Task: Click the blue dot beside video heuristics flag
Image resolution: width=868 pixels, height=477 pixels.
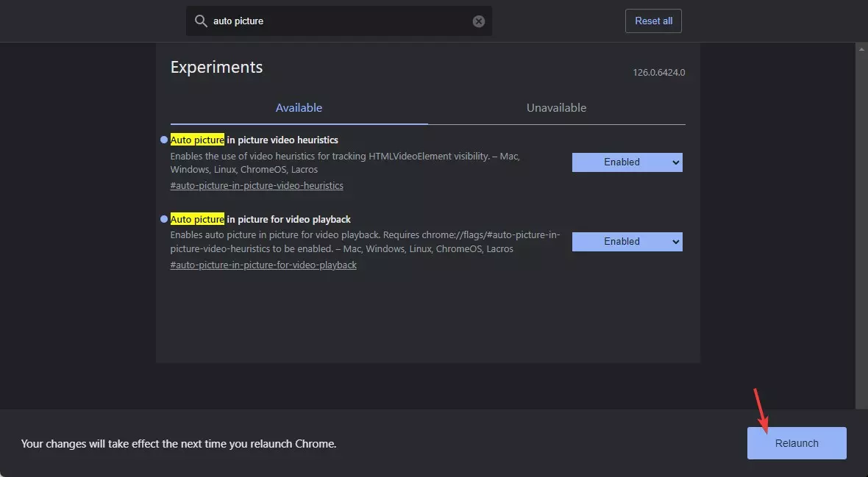Action: (x=163, y=139)
